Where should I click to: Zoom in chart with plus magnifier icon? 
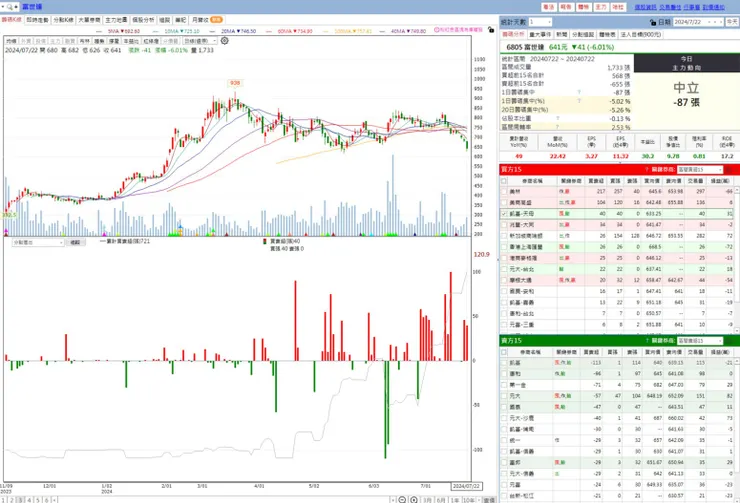click(x=413, y=500)
